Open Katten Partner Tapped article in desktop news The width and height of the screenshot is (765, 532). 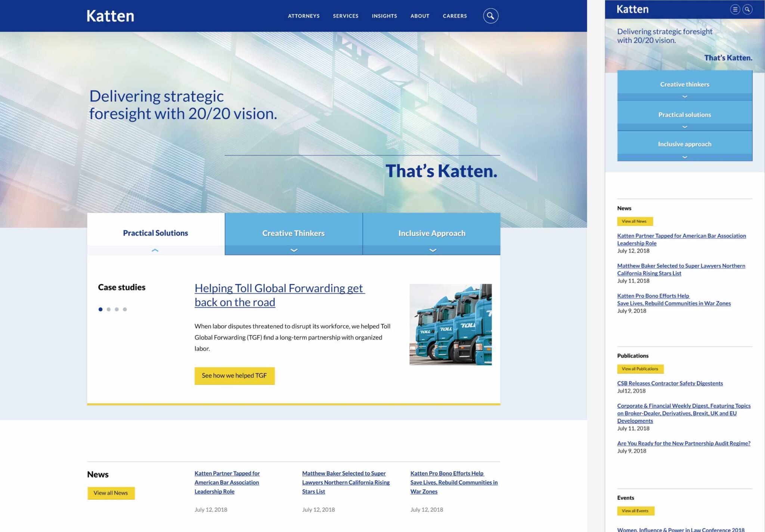[x=227, y=482]
